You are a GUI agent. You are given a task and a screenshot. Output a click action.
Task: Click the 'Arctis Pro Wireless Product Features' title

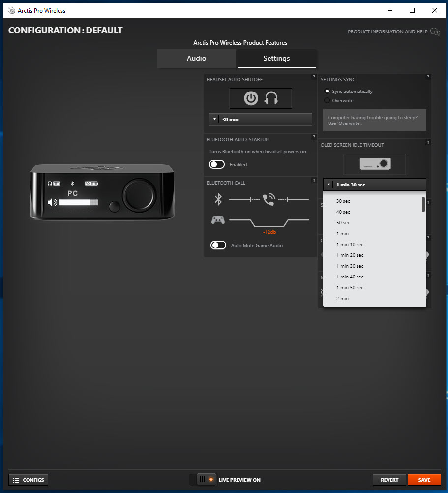click(240, 43)
